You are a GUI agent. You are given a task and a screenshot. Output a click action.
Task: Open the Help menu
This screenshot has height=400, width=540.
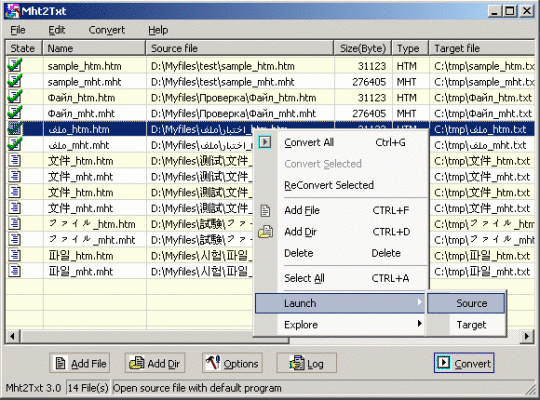coord(158,30)
